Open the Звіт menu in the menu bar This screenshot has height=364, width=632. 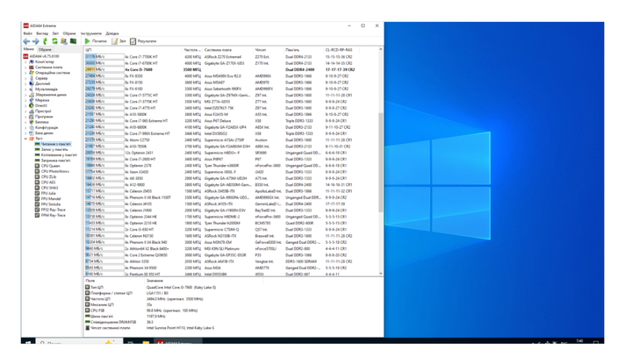[55, 33]
